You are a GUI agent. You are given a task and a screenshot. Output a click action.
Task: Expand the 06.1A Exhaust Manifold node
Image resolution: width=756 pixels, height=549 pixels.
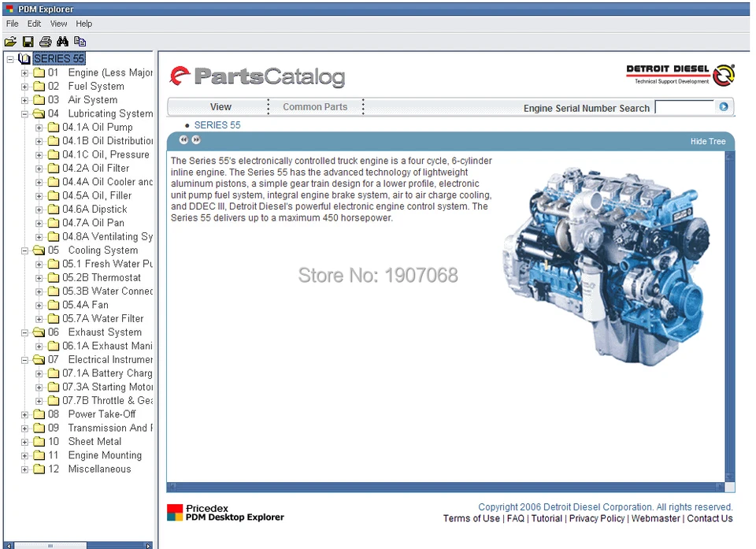[39, 347]
